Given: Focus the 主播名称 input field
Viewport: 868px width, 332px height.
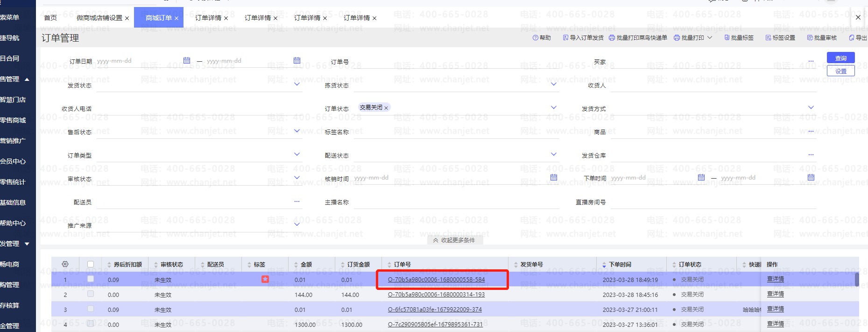Looking at the screenshot, I should coord(456,202).
